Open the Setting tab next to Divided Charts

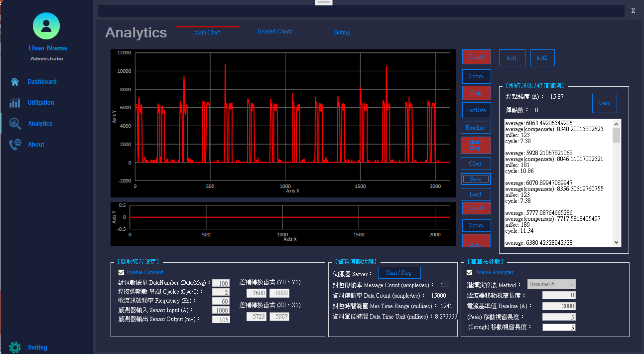click(342, 32)
